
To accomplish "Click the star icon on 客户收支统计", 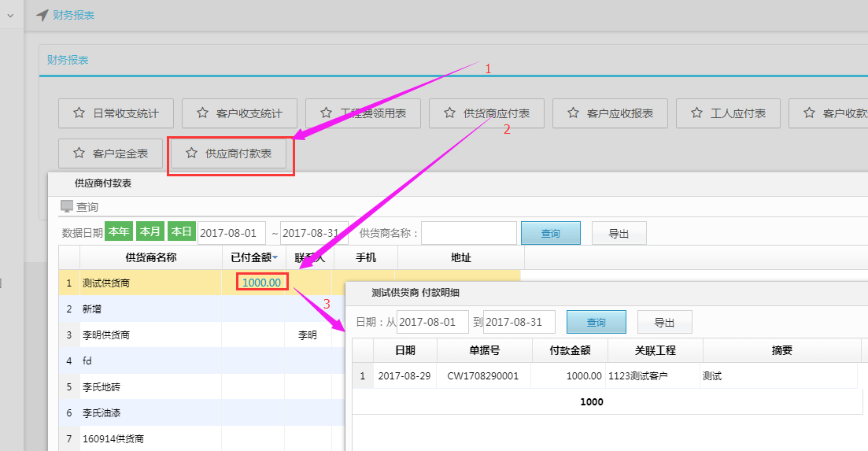I will coord(202,113).
